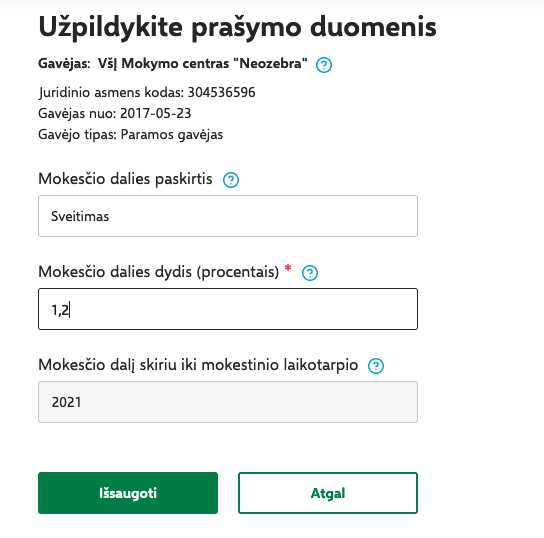Show help for Mokesčio dalies paskirtis
544x538 pixels.
pyautogui.click(x=231, y=180)
